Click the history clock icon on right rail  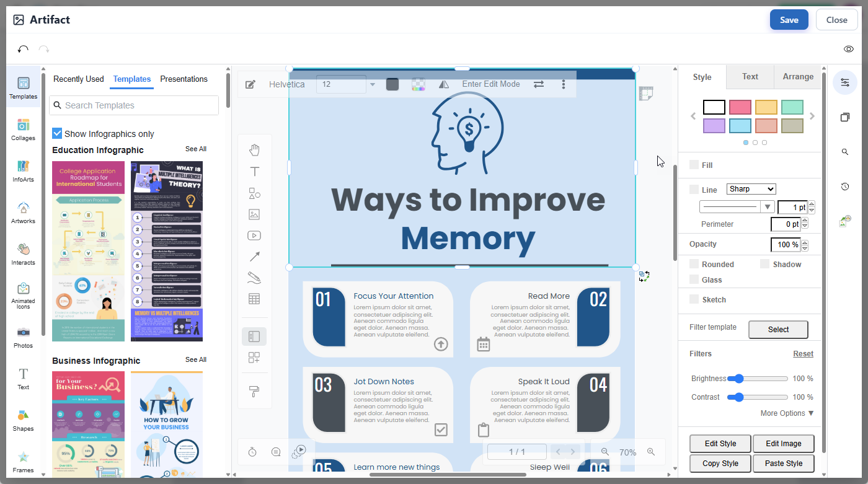click(845, 187)
